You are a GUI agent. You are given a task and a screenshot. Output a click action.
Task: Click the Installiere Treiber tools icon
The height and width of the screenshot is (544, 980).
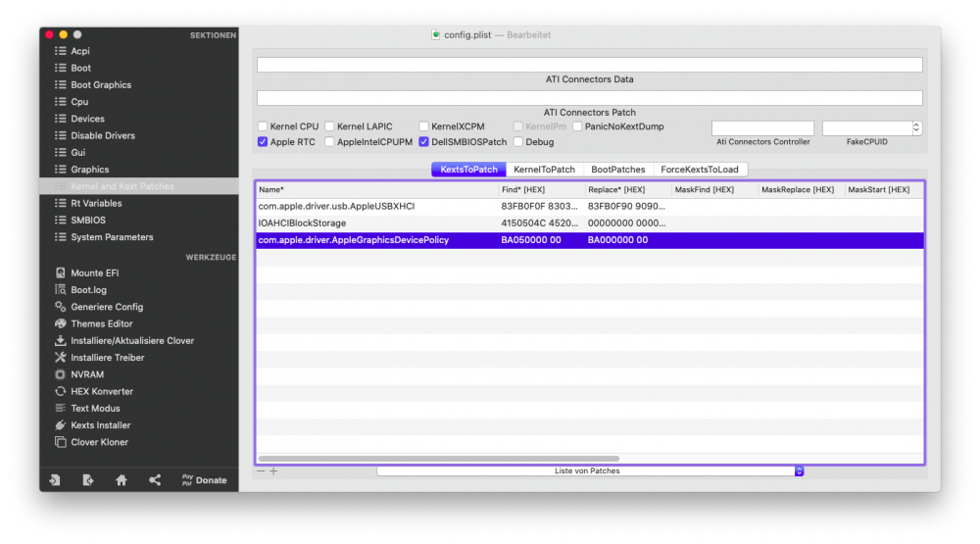tap(61, 358)
